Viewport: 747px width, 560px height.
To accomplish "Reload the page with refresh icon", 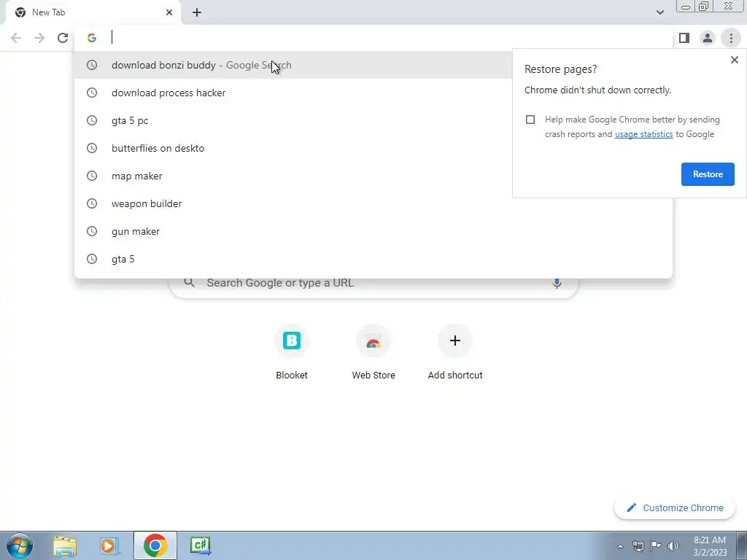I will coord(63,38).
